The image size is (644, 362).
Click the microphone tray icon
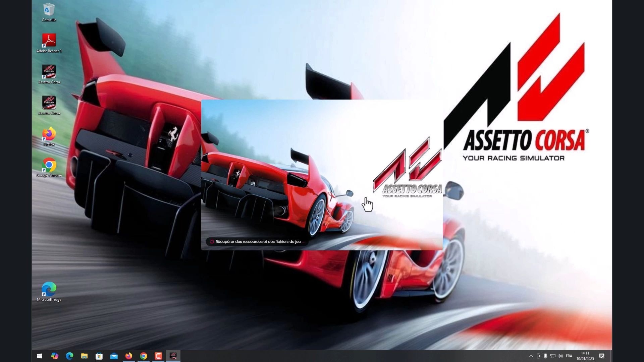click(x=546, y=356)
